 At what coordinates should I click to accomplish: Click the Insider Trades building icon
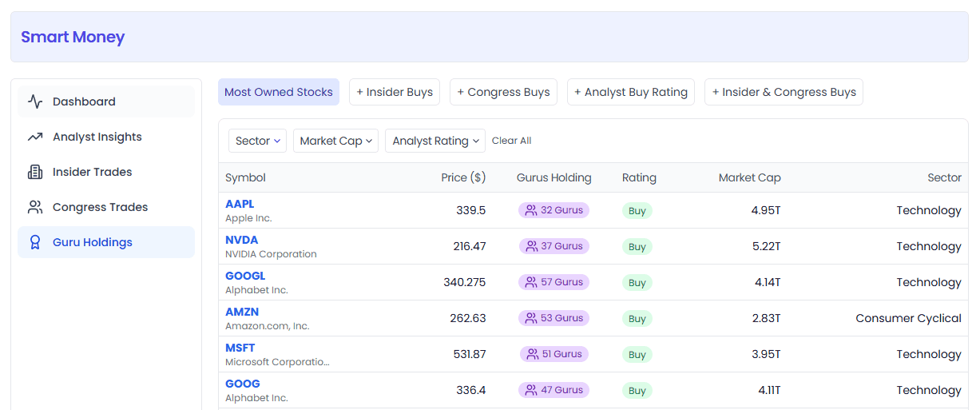35,172
